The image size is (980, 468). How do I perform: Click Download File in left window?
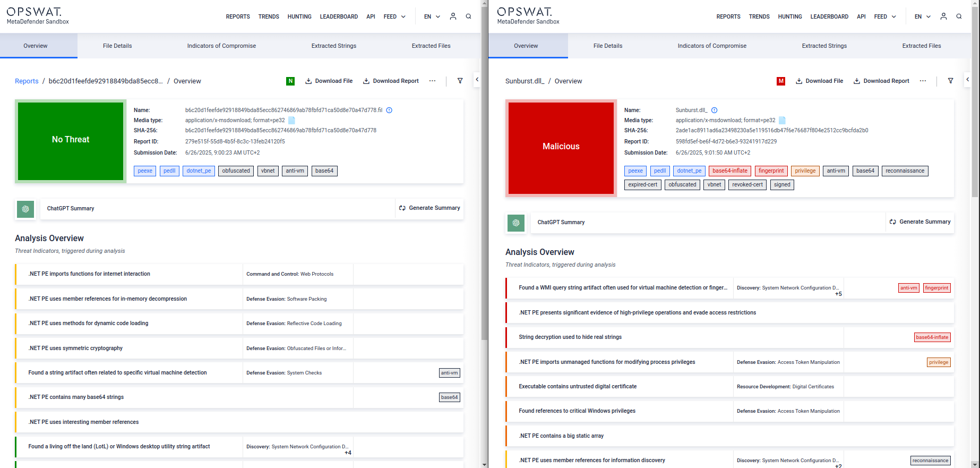click(329, 81)
